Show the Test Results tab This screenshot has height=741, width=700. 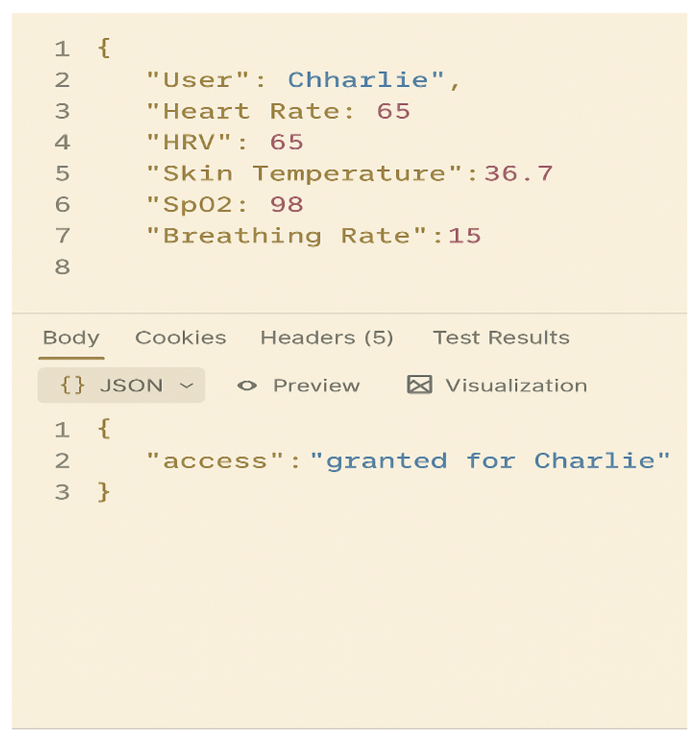click(501, 338)
